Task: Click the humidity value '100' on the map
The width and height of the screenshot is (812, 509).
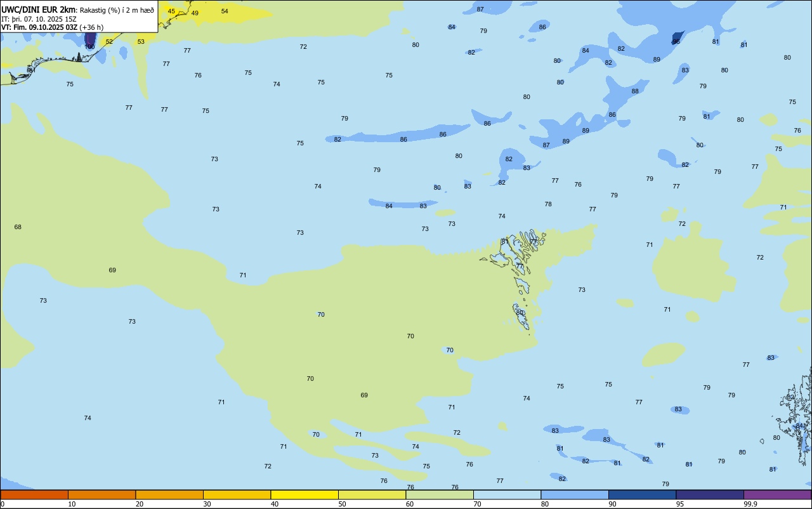Action: [90, 47]
